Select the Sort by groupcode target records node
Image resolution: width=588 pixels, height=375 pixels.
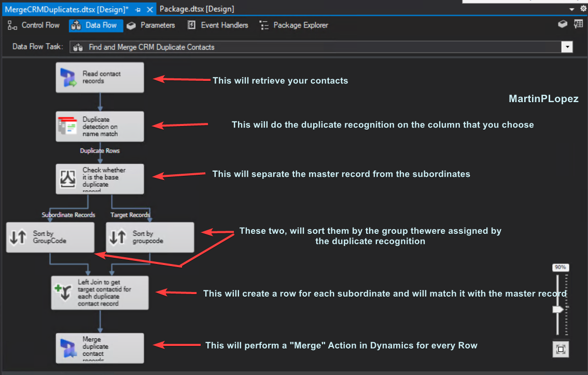tap(150, 237)
